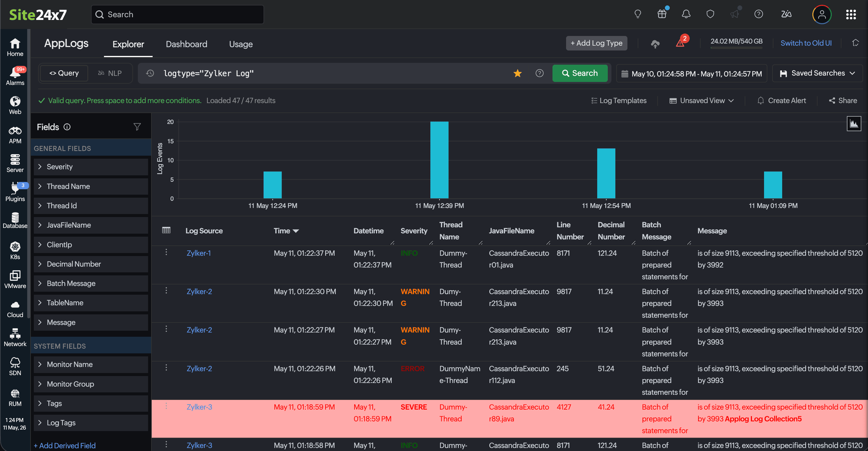This screenshot has width=868, height=451.
Task: Open Server monitoring
Action: coord(15,164)
